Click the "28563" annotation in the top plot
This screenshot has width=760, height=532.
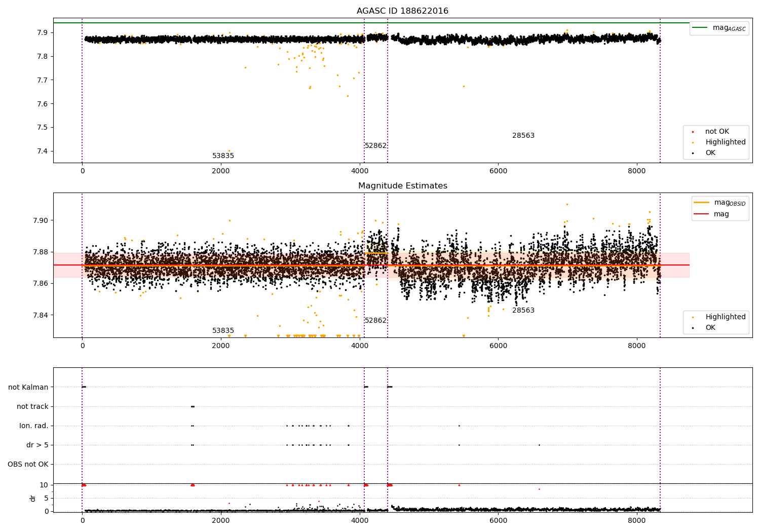tap(523, 136)
